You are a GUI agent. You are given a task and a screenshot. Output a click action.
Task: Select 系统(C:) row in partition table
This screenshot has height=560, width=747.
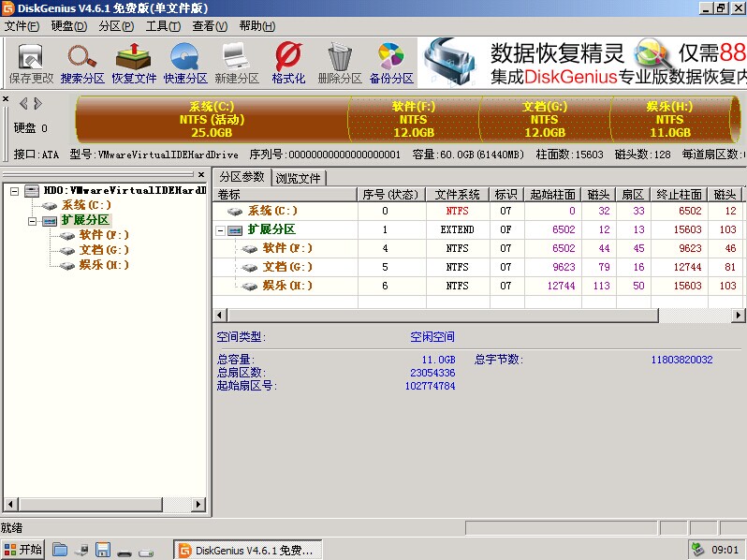(x=478, y=211)
